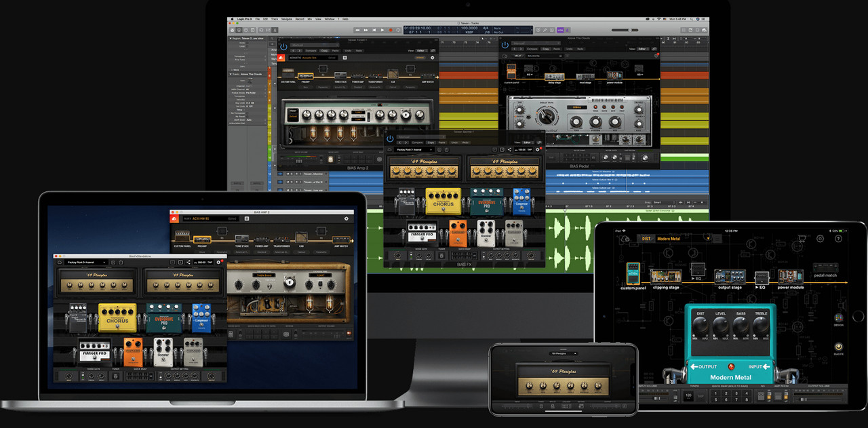Toggle power on the BIAS Pedal plugin window

click(x=505, y=45)
